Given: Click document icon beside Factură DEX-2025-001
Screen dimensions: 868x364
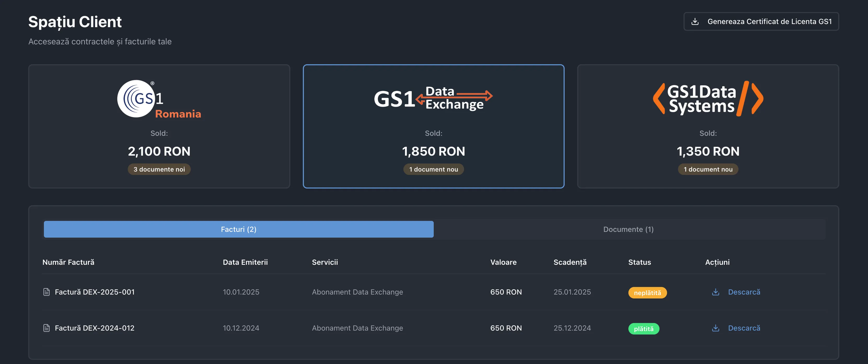Looking at the screenshot, I should 47,292.
